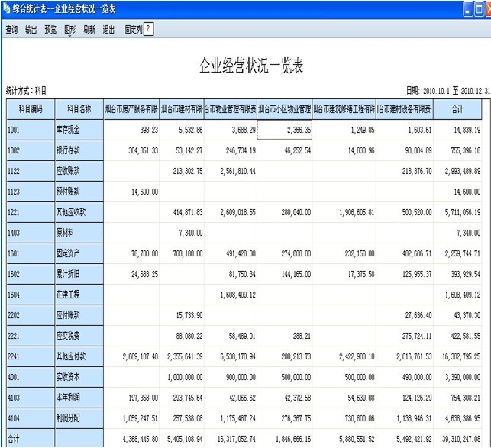Click the cell 6,538,170.94
Image resolution: width=491 pixels, height=448 pixels.
coord(231,356)
